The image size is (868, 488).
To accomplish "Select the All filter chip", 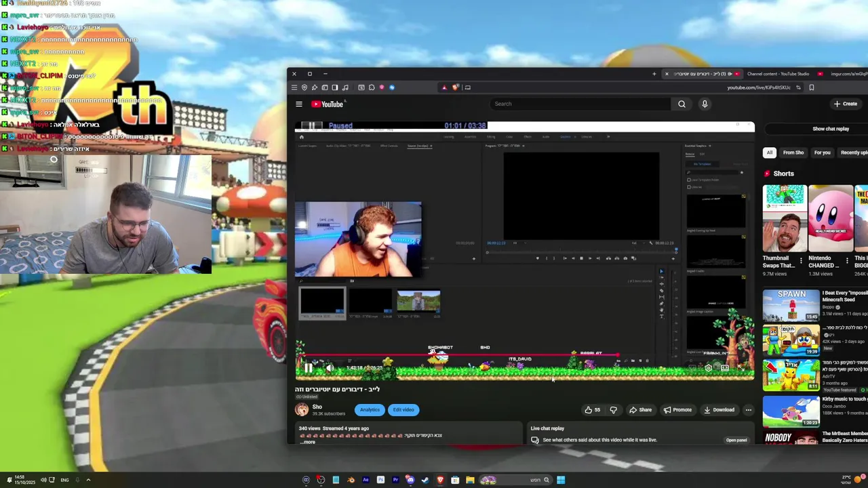I will point(770,152).
